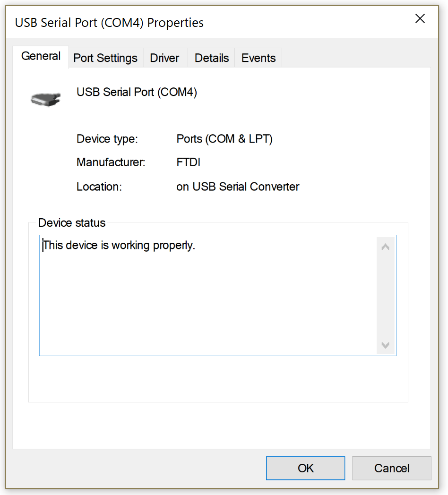
Task: Click the USB Serial Port (COM4) device name
Action: [137, 92]
